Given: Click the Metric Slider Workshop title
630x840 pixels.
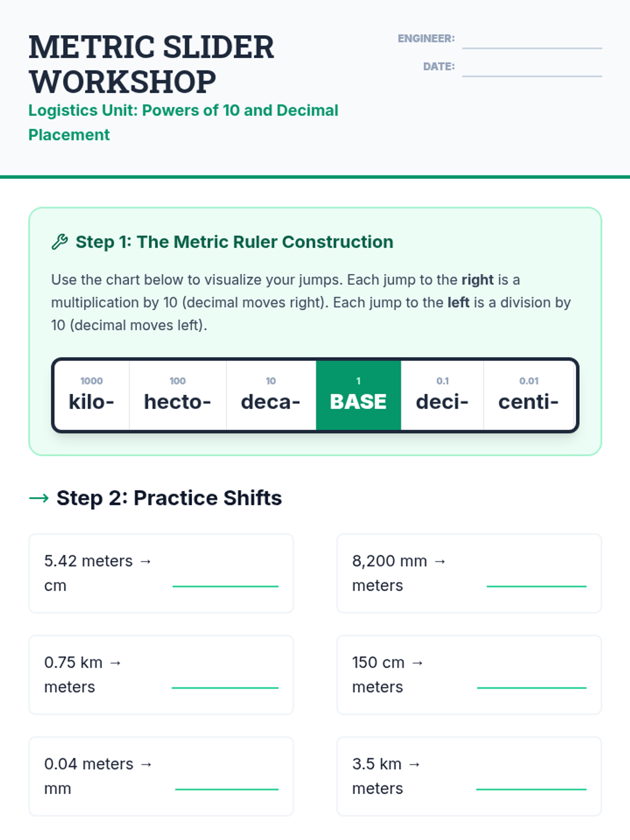Looking at the screenshot, I should (x=151, y=64).
